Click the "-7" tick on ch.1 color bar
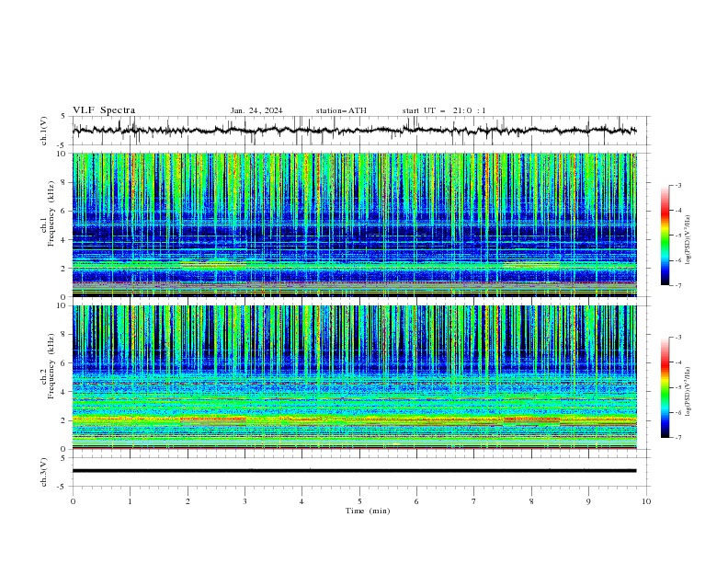Viewport: 728px width, 563px height. 677,285
